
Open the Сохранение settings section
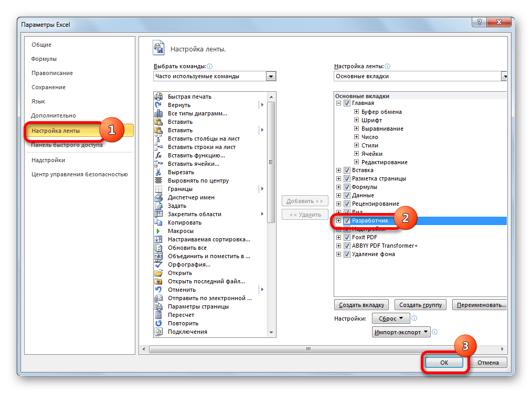tap(48, 87)
